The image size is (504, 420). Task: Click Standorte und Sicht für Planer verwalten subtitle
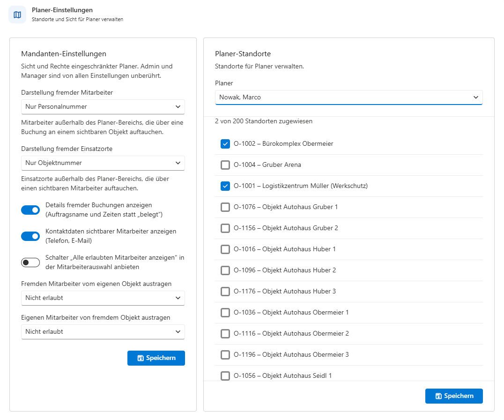click(77, 19)
